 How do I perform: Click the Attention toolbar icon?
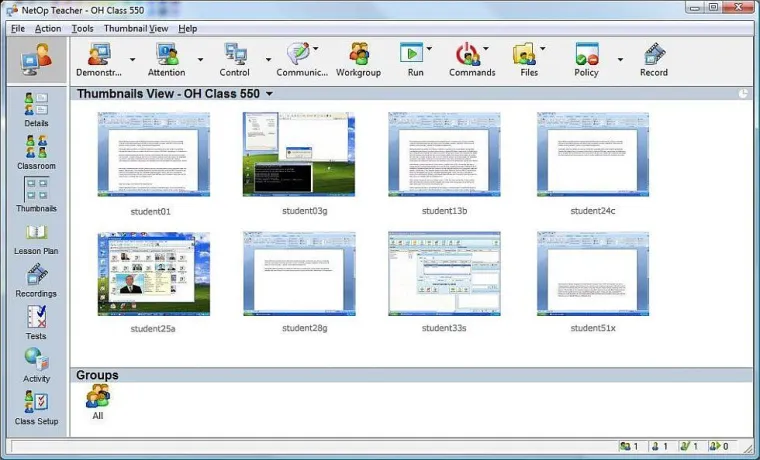166,55
